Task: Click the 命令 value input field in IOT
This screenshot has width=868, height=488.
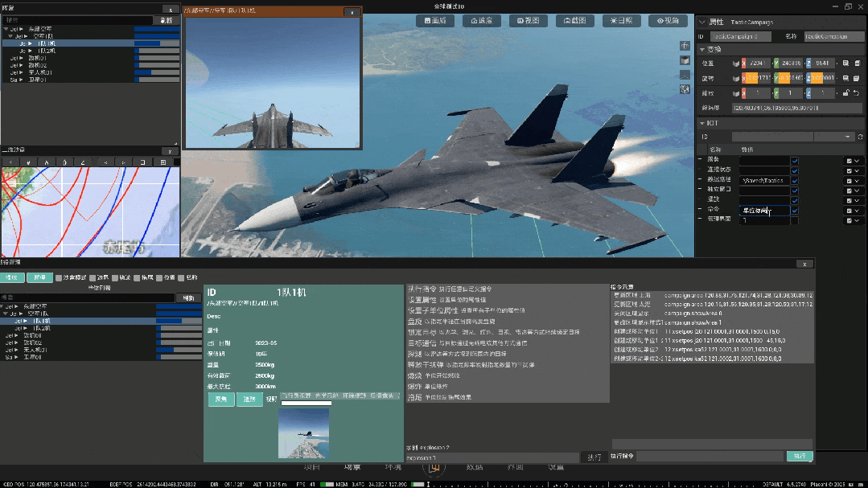Action: pos(764,211)
